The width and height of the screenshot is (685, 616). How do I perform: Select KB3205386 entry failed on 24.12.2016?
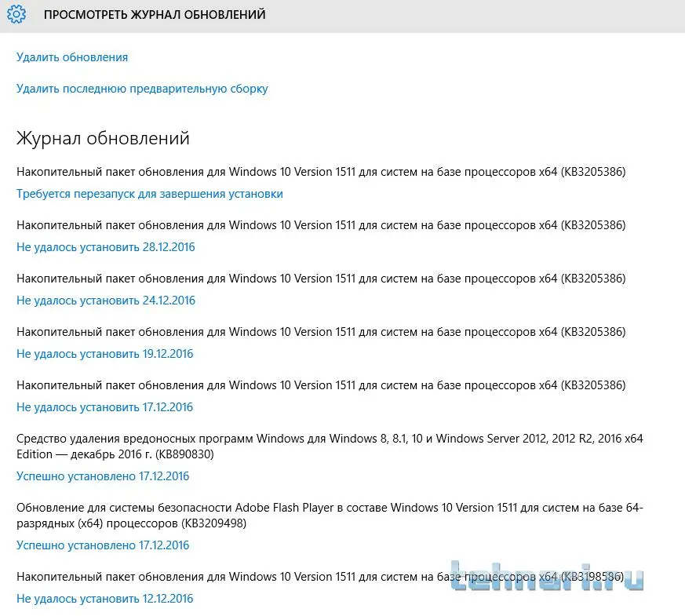pos(321,279)
